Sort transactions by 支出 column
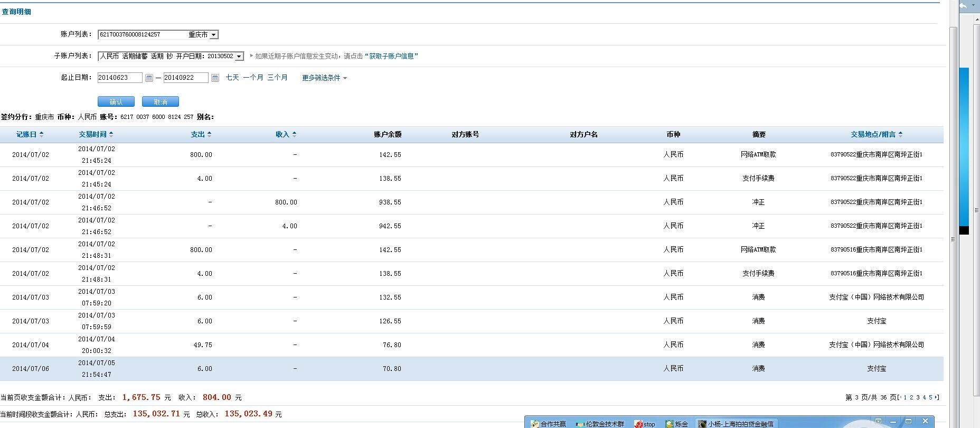 point(209,135)
